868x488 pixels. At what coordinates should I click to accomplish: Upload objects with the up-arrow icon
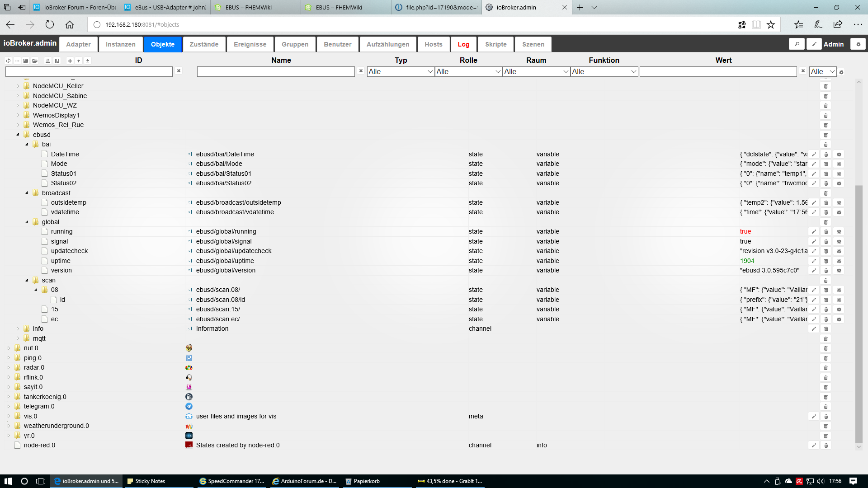point(79,61)
